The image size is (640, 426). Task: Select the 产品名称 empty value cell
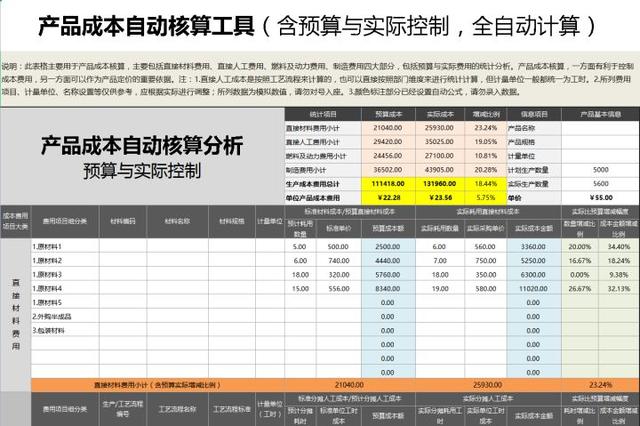pyautogui.click(x=600, y=128)
